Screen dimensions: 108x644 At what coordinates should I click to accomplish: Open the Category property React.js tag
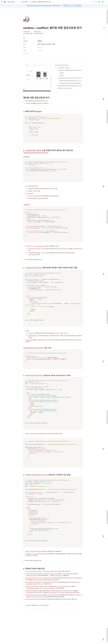pos(40,41)
